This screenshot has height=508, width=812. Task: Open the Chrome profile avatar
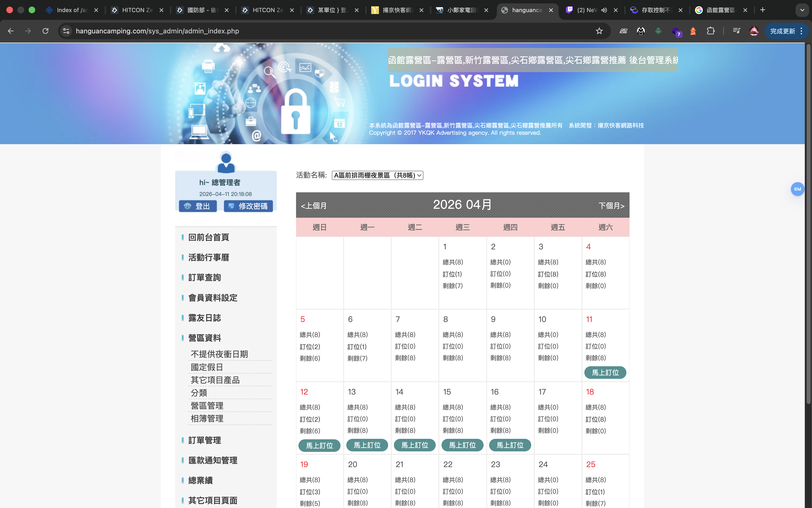tap(754, 31)
